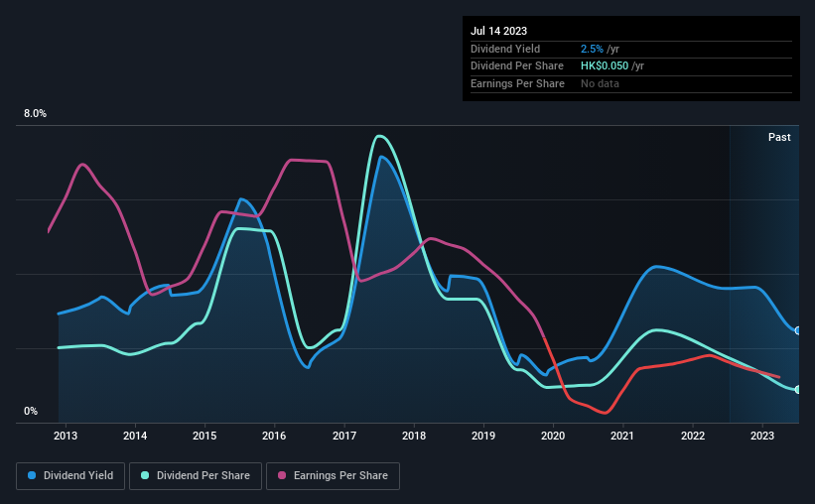The image size is (815, 504).
Task: Toggle the Earnings Per Share legend button
Action: click(x=333, y=476)
